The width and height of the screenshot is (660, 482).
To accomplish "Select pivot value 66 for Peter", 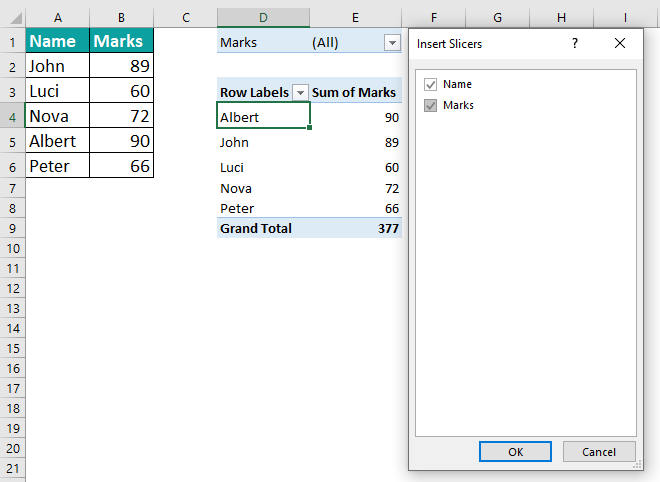I will tap(356, 208).
